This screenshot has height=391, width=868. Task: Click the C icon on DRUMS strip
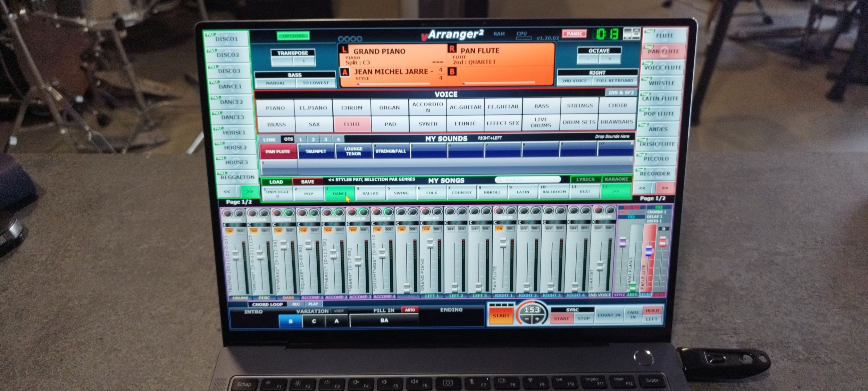coord(225,225)
